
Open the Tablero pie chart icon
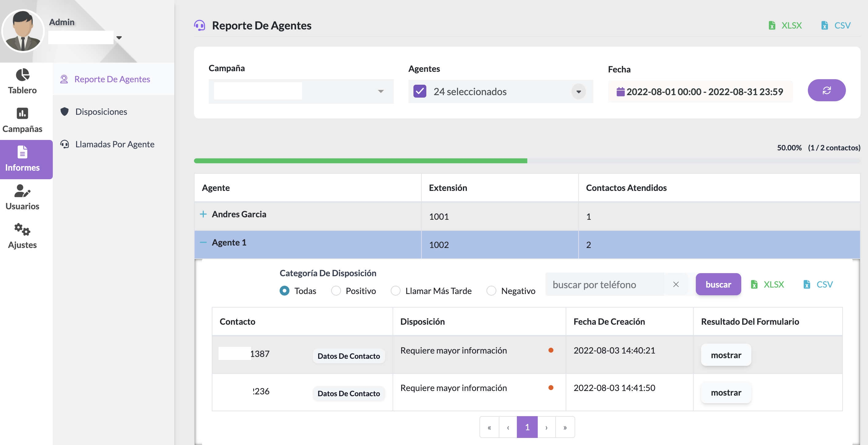click(23, 75)
